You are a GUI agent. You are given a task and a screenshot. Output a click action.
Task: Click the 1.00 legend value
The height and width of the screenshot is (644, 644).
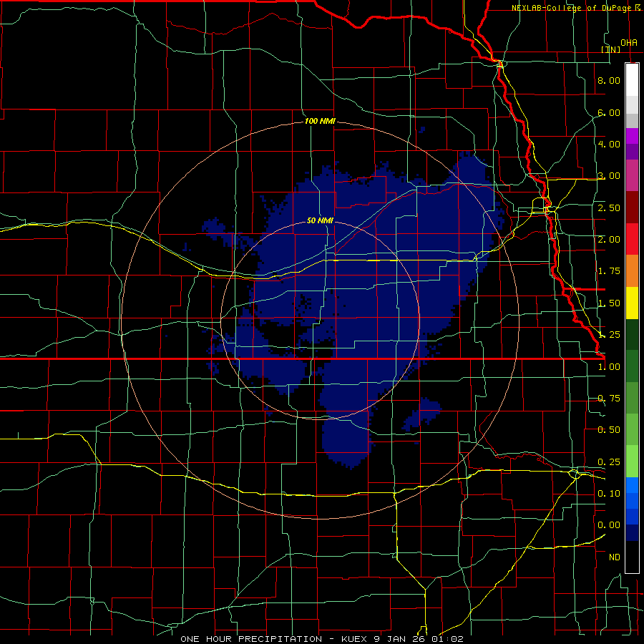609,367
